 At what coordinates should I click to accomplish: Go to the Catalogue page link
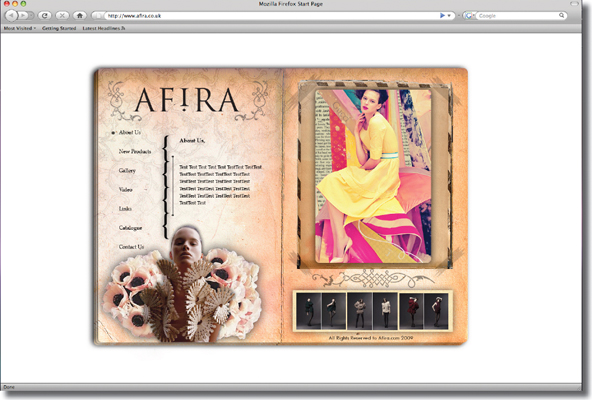[130, 228]
